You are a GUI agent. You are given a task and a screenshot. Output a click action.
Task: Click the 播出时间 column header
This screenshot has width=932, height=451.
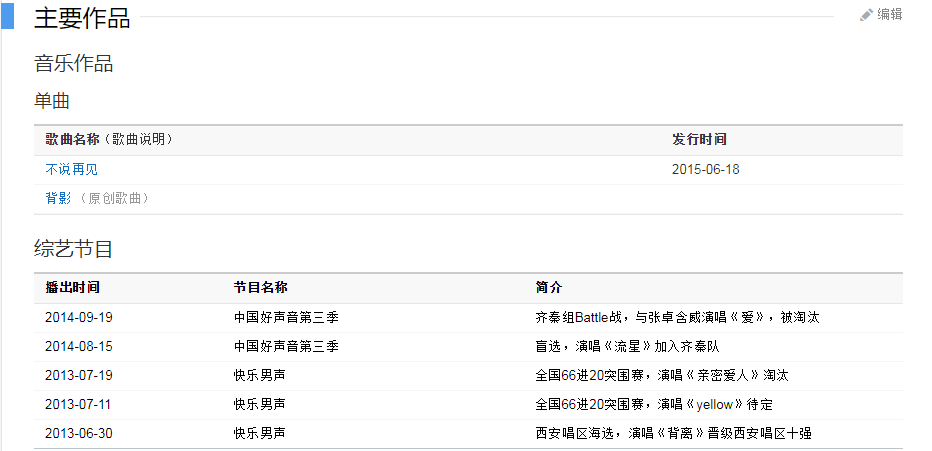(x=72, y=288)
